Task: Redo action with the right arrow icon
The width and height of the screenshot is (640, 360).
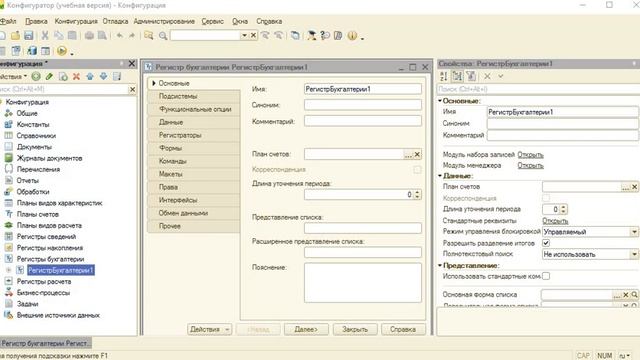Action: point(132,36)
